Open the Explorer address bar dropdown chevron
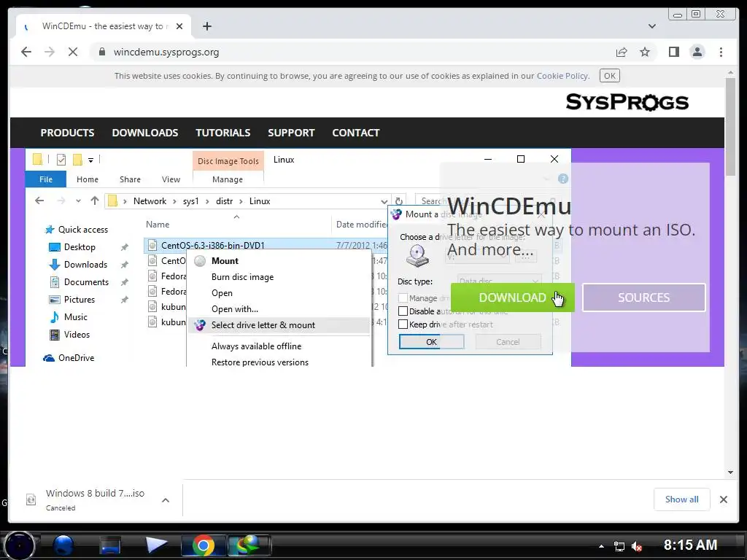The width and height of the screenshot is (747, 560). (384, 201)
